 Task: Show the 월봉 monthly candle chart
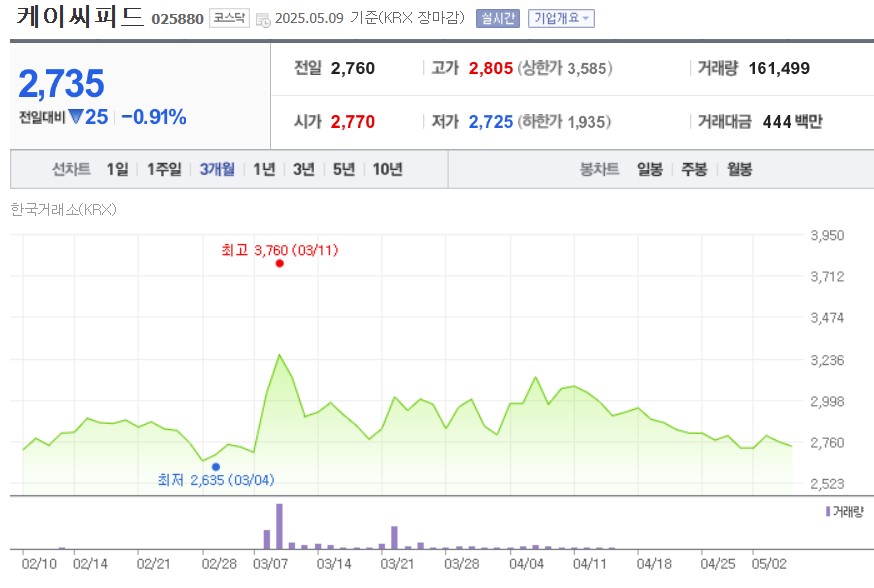click(x=739, y=169)
